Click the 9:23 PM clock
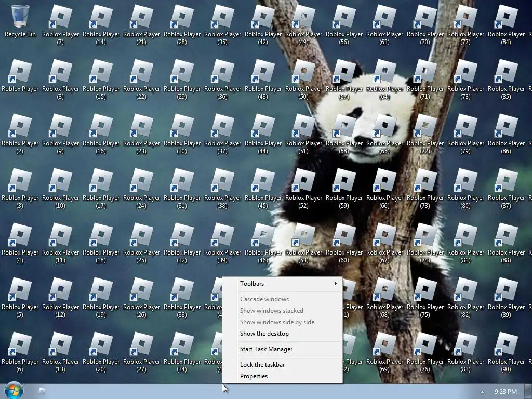532x399 pixels. point(506,392)
